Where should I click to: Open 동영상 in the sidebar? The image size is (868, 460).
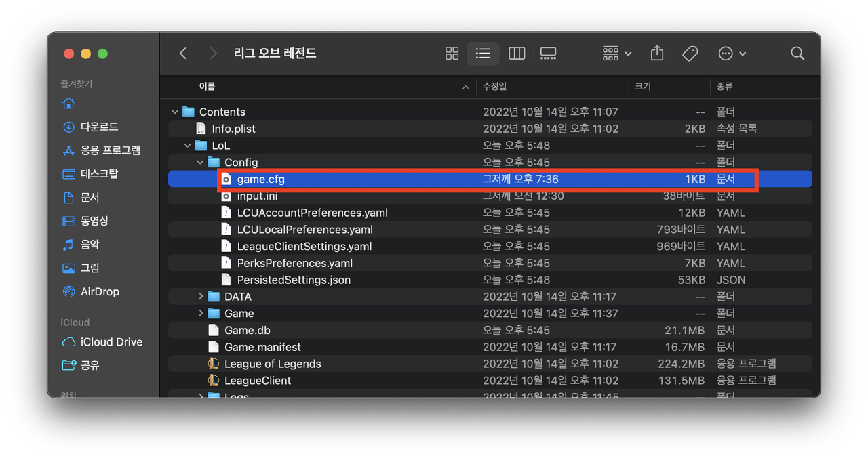point(86,221)
